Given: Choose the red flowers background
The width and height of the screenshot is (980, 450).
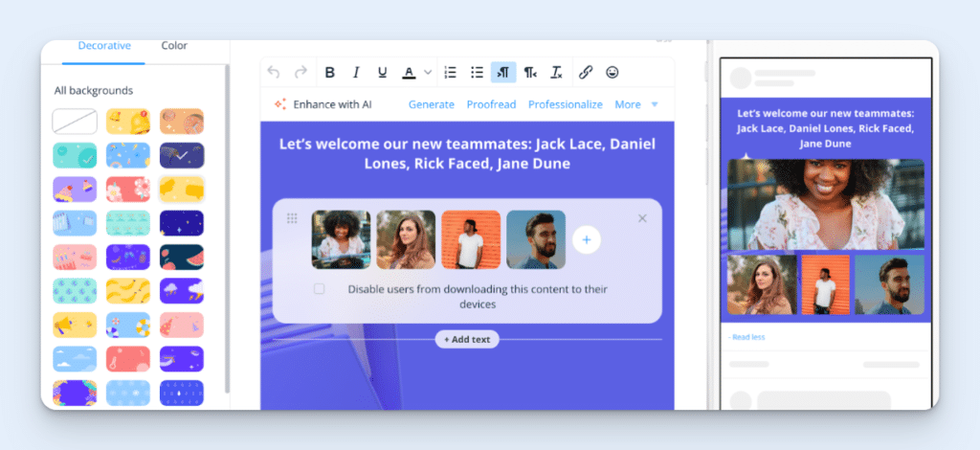Looking at the screenshot, I should [128, 189].
